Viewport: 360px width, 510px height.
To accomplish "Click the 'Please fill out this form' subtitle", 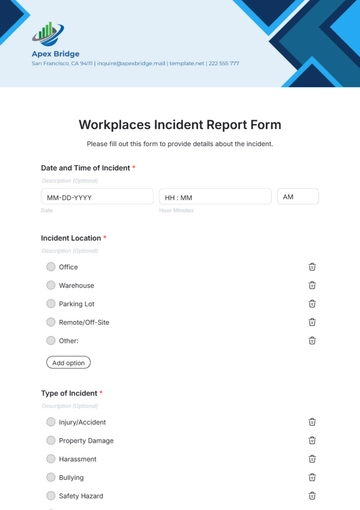I will click(180, 144).
